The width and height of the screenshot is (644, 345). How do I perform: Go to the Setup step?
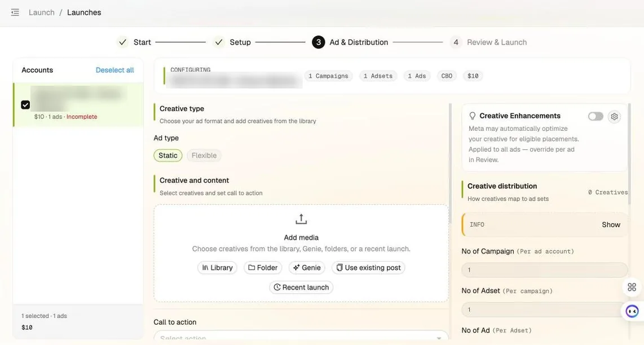tap(240, 42)
